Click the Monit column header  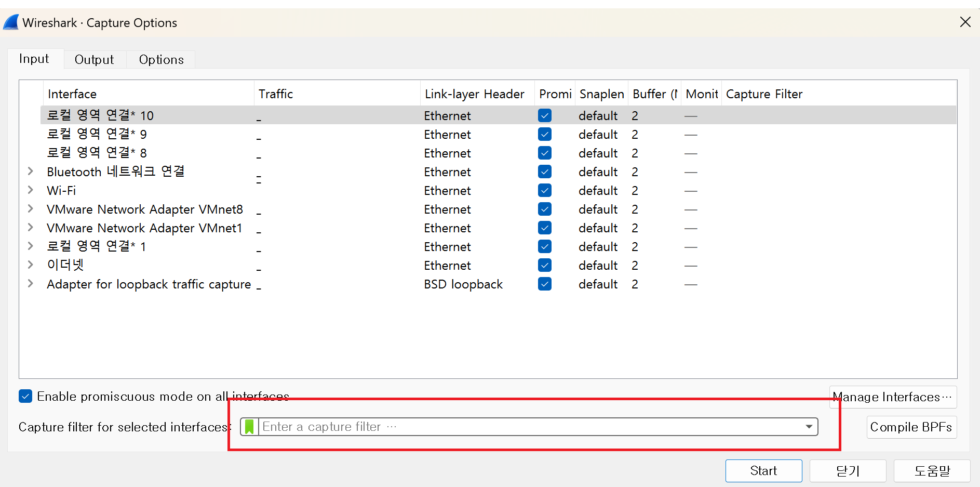tap(701, 94)
